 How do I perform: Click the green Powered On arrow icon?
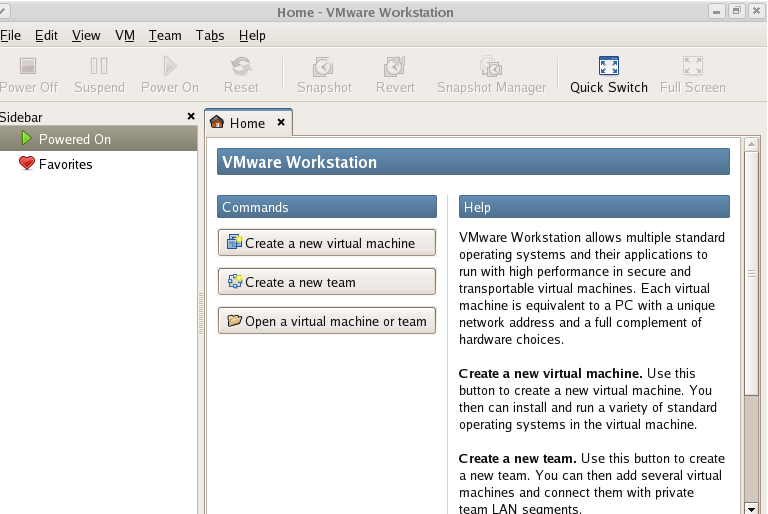coord(26,139)
